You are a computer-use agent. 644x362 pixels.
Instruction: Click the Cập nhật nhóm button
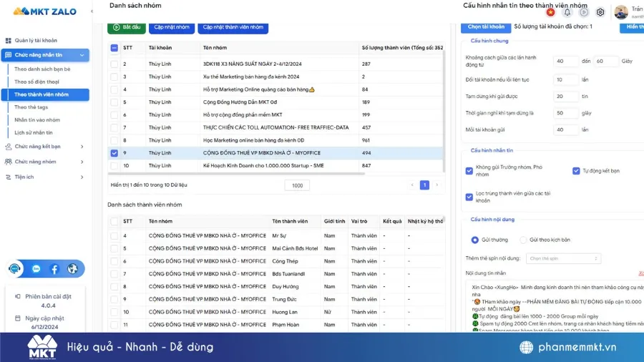pyautogui.click(x=172, y=27)
